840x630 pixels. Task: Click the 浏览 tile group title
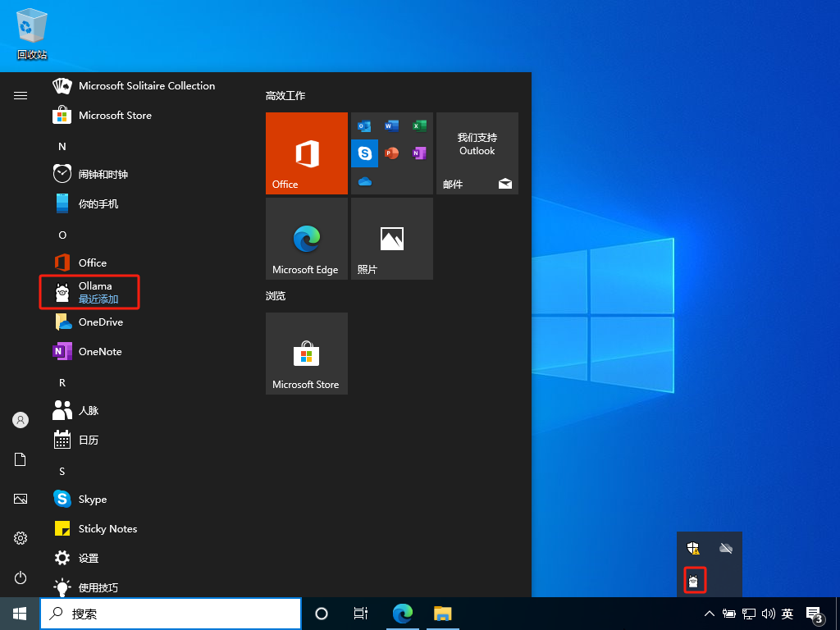[276, 295]
